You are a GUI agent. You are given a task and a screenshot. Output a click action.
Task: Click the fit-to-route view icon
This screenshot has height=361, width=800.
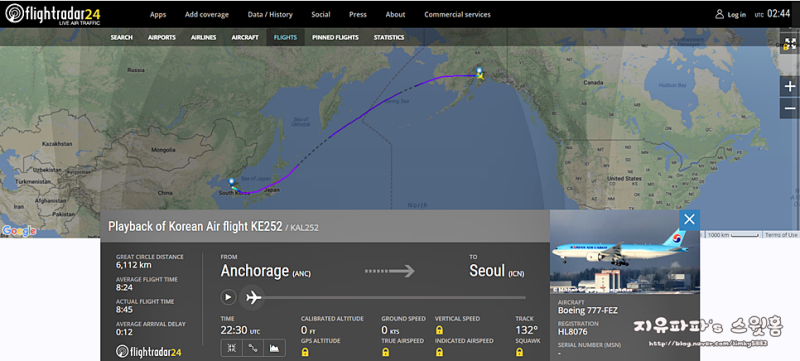232,348
